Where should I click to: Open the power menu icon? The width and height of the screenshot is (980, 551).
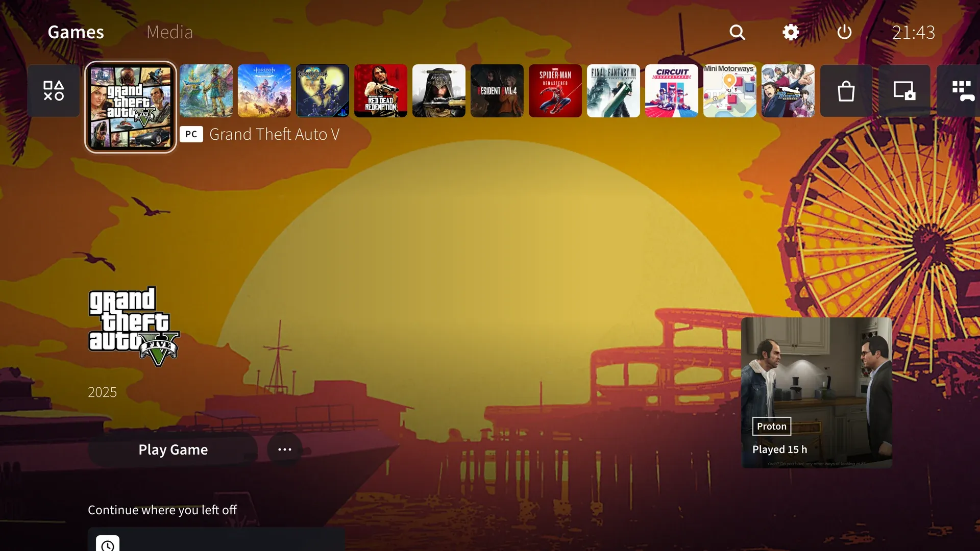tap(844, 32)
